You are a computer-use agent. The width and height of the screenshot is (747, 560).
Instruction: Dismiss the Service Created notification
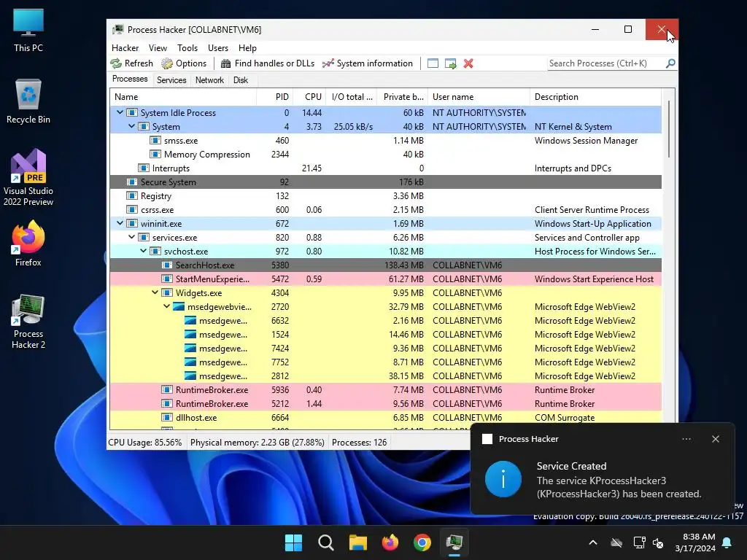[716, 439]
